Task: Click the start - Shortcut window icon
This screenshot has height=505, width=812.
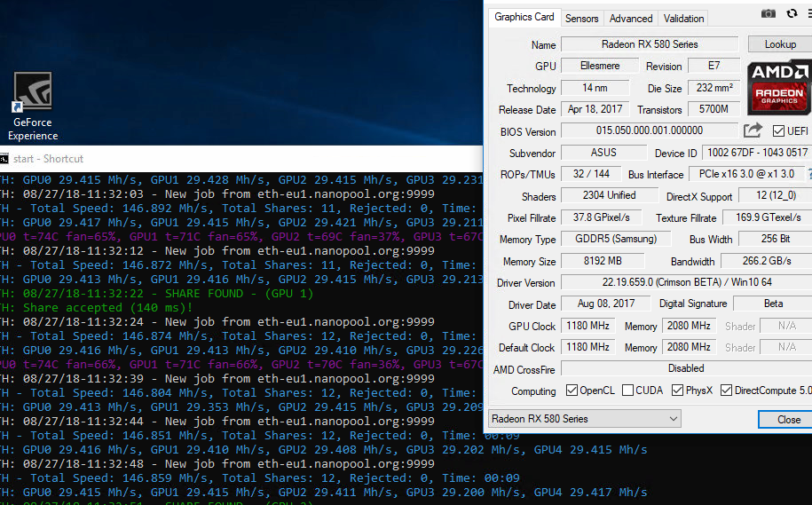Action: click(4, 159)
